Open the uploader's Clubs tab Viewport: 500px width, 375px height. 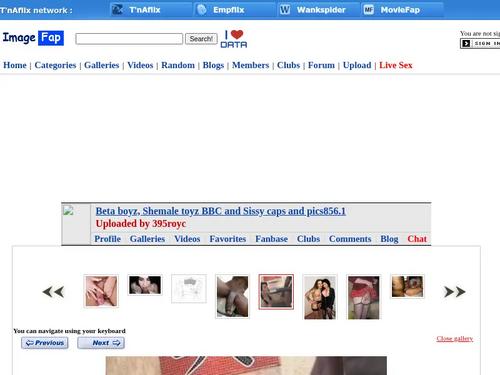pos(308,239)
